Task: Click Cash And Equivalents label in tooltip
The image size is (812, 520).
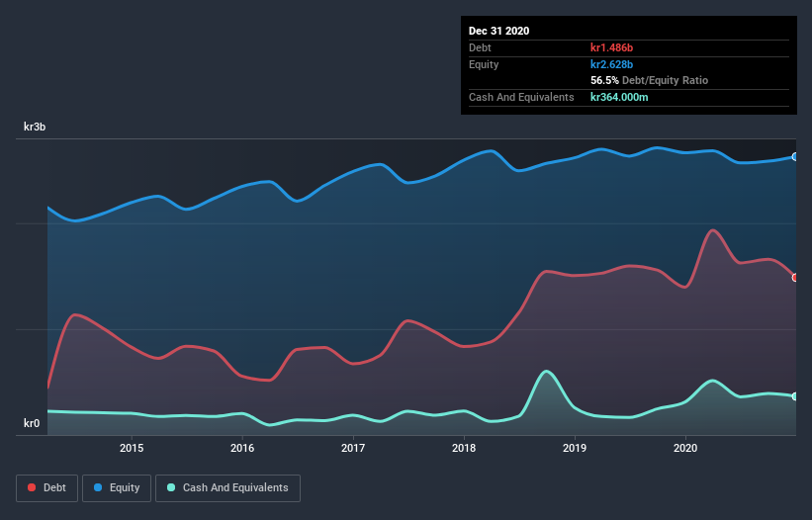Action: pyautogui.click(x=521, y=97)
